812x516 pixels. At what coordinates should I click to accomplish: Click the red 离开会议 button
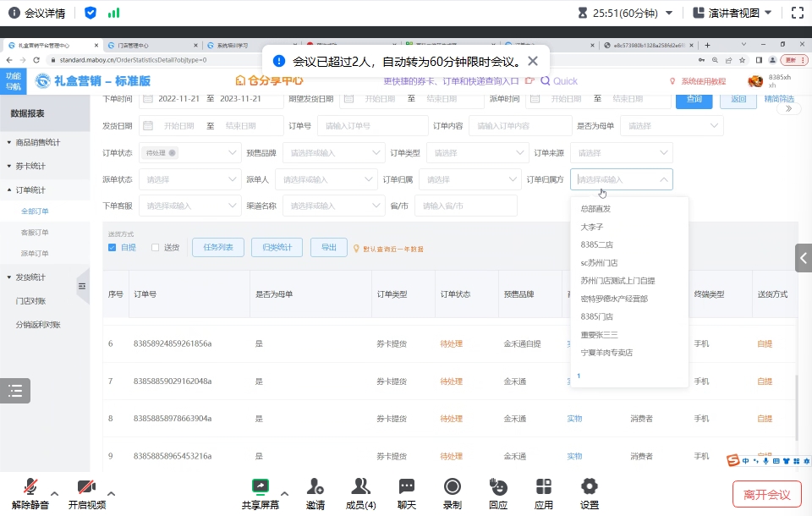coord(766,494)
